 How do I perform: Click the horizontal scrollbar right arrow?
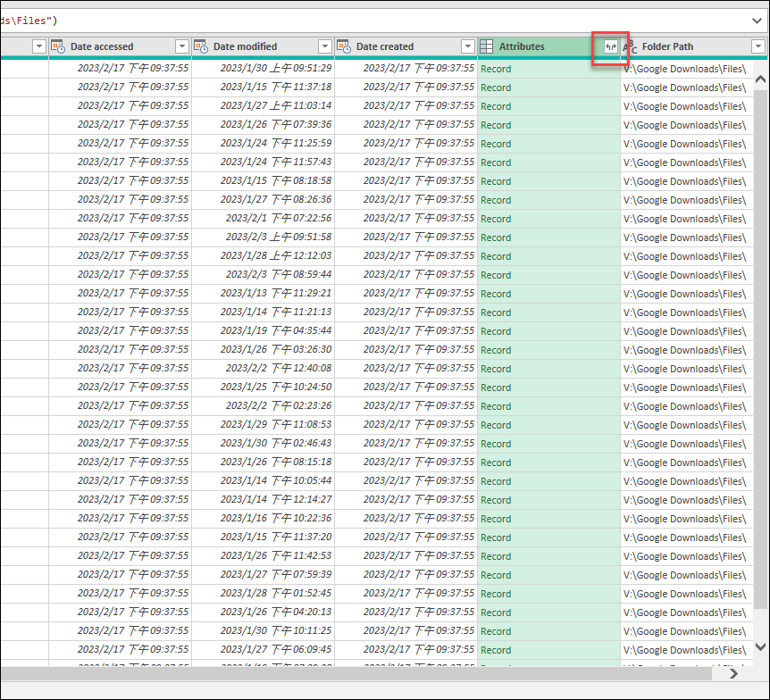click(x=733, y=674)
